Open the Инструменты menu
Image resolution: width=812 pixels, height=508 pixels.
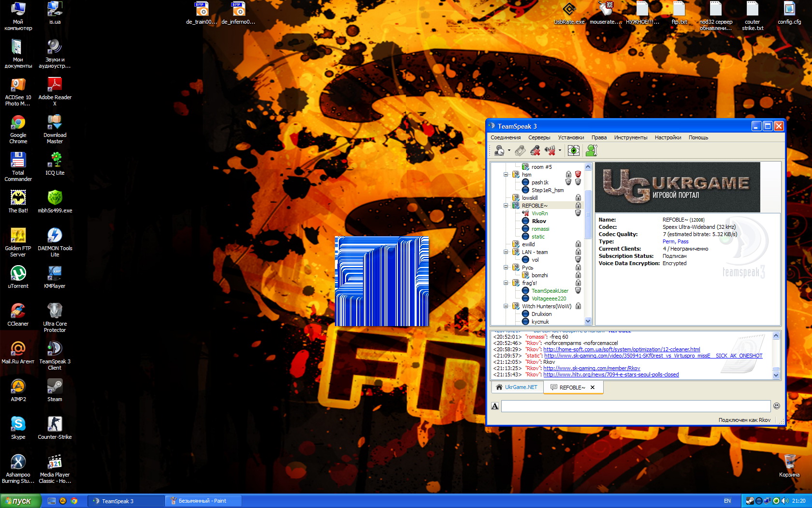[631, 137]
